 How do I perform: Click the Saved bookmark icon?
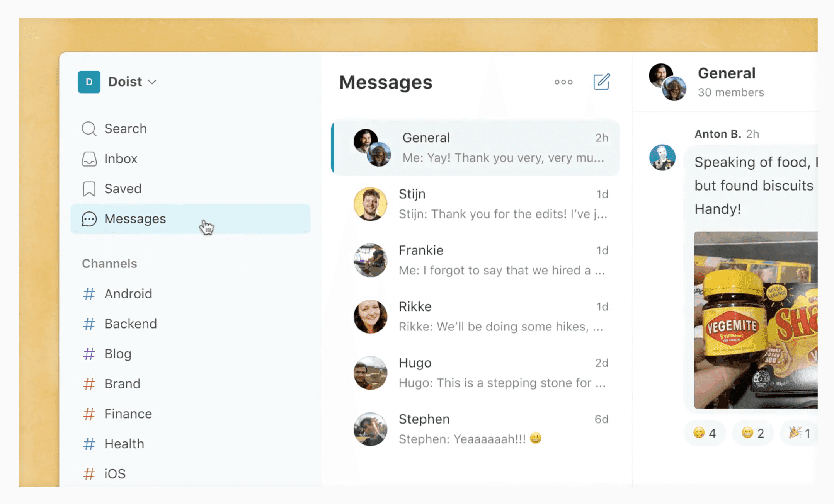pos(89,189)
